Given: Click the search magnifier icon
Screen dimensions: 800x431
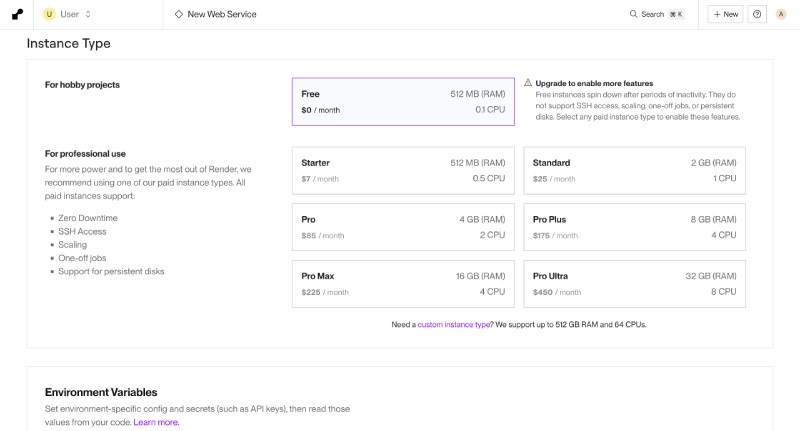Looking at the screenshot, I should tap(633, 14).
